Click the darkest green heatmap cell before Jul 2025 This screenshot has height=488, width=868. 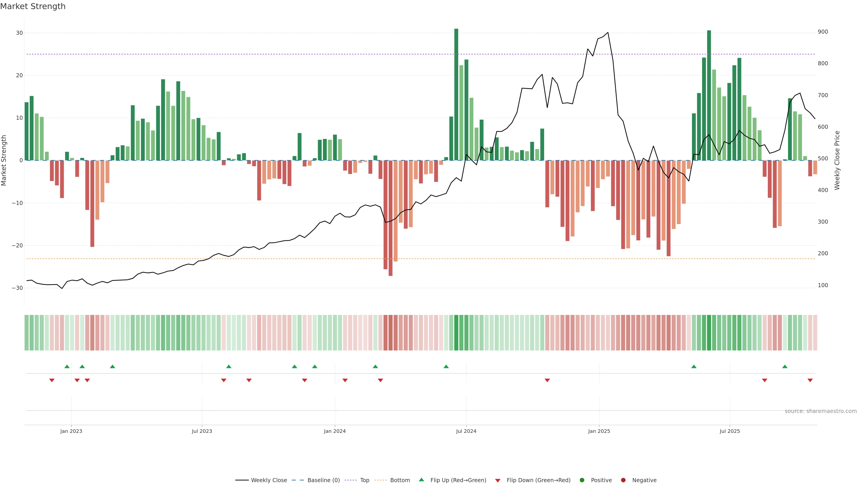(x=709, y=332)
